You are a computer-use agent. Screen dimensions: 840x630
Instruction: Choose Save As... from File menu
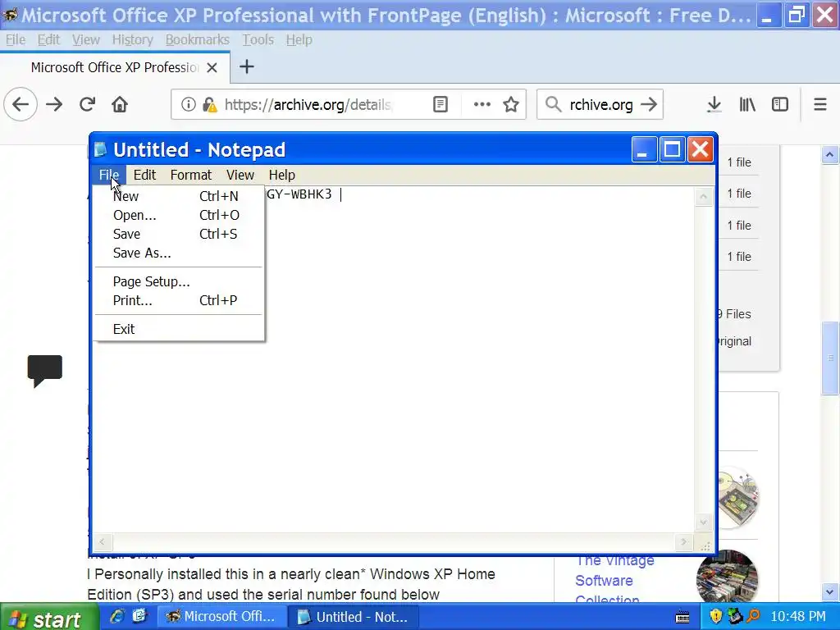[x=178, y=253]
